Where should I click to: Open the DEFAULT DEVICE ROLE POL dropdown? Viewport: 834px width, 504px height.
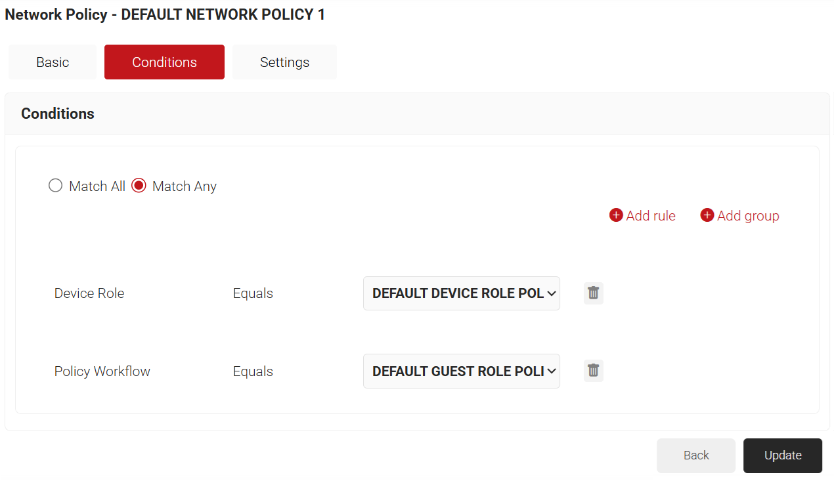click(457, 293)
